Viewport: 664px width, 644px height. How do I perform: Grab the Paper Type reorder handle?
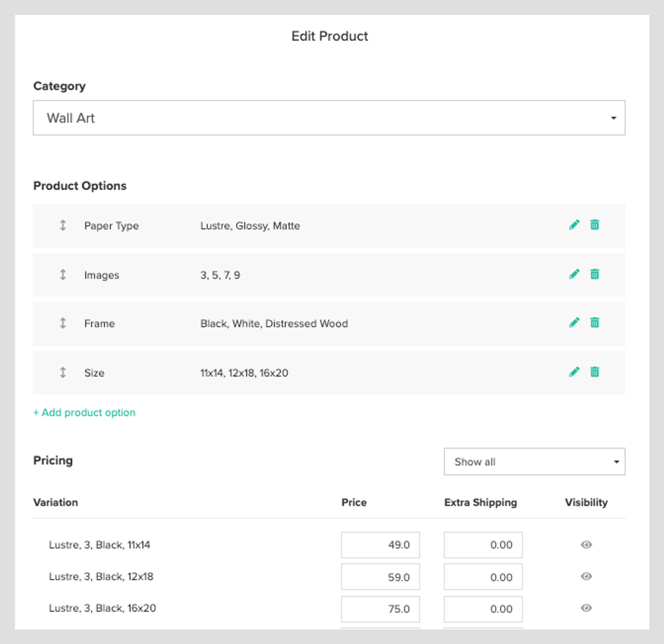[63, 225]
